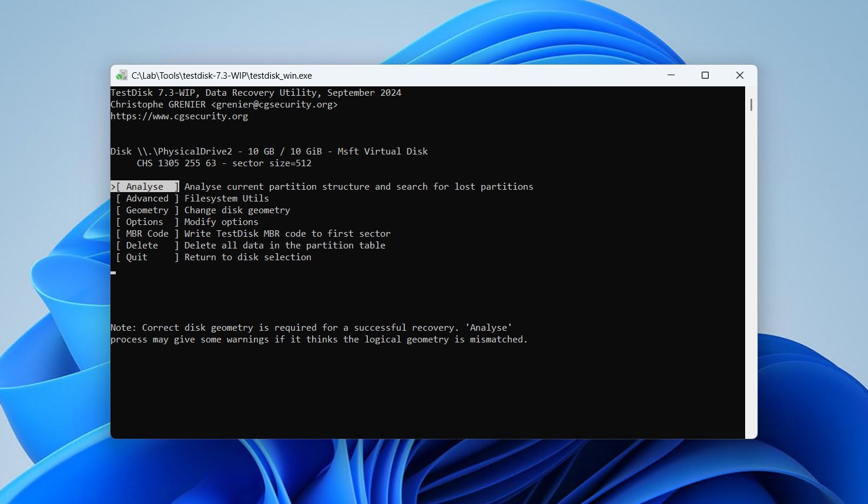Click the PhysicalDrive2 disk description line
Viewport: 868px width, 504px height.
point(269,151)
